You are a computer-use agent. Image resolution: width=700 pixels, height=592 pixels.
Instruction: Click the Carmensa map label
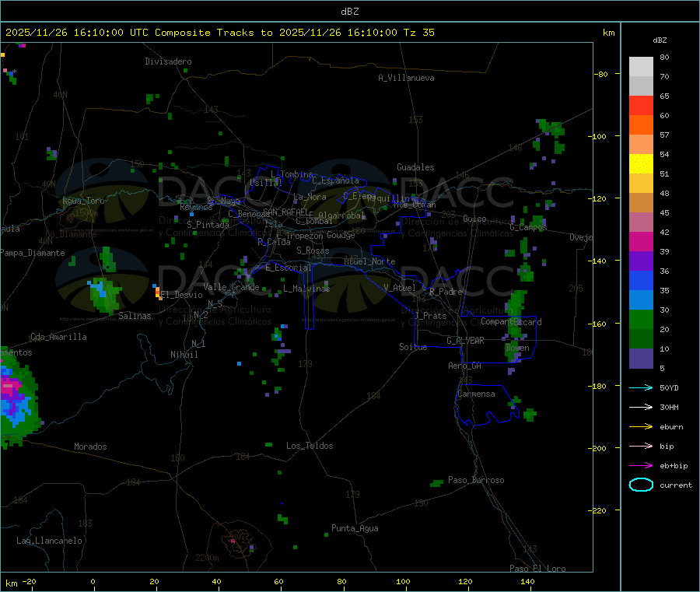coord(476,394)
